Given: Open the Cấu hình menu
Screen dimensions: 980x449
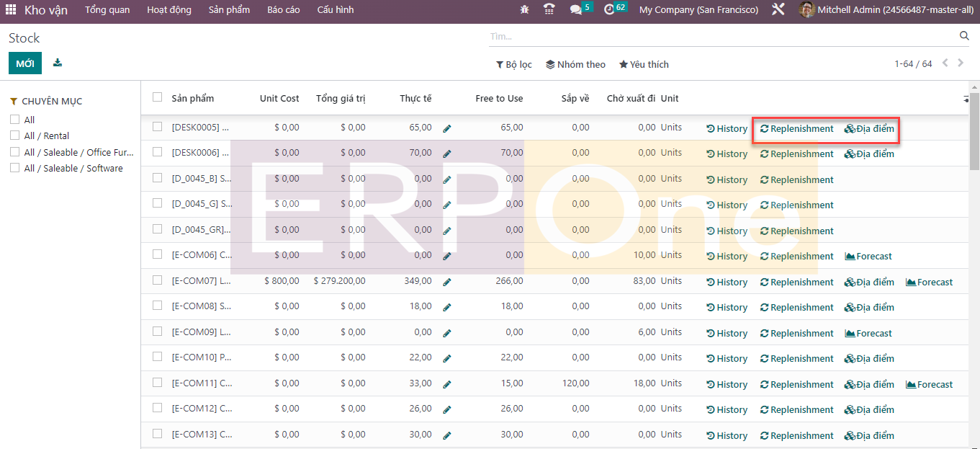Looking at the screenshot, I should point(335,10).
